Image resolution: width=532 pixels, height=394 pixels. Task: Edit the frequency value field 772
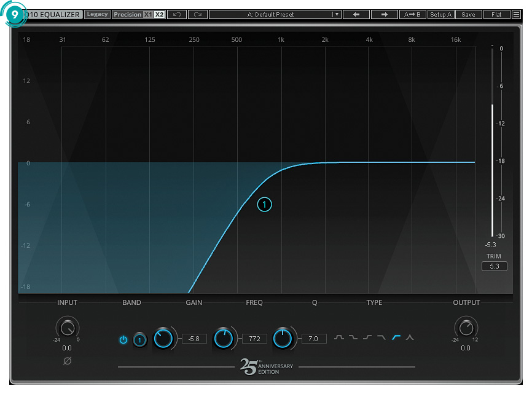tap(254, 339)
